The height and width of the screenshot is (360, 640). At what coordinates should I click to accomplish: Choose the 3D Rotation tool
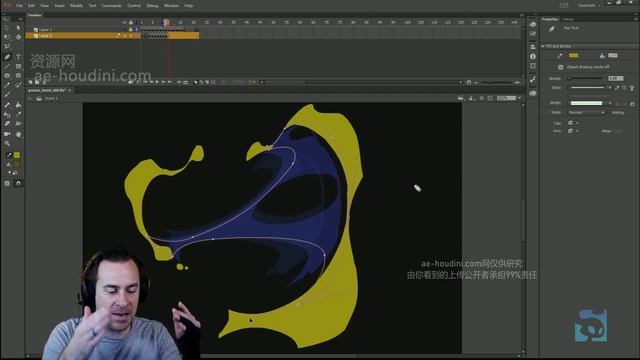click(x=18, y=37)
